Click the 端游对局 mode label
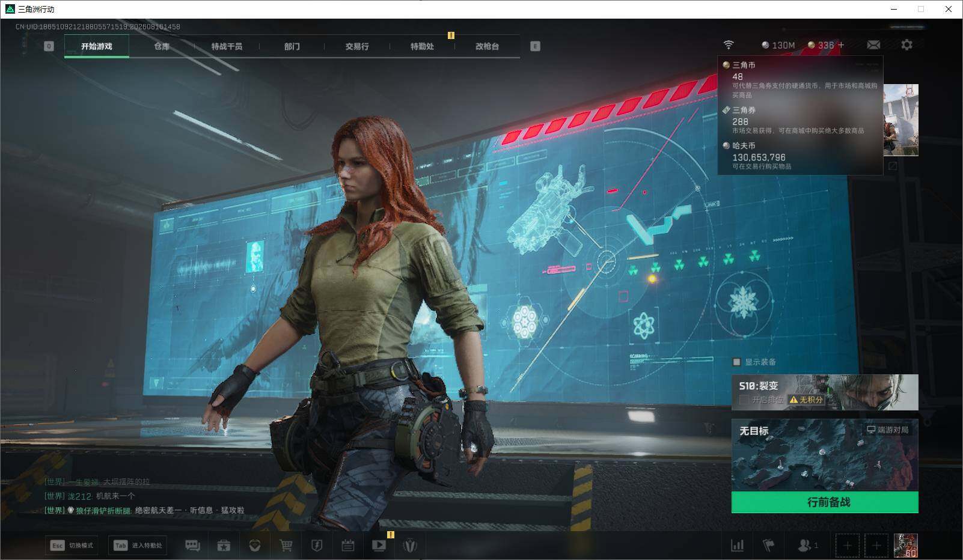963x560 pixels. [887, 430]
